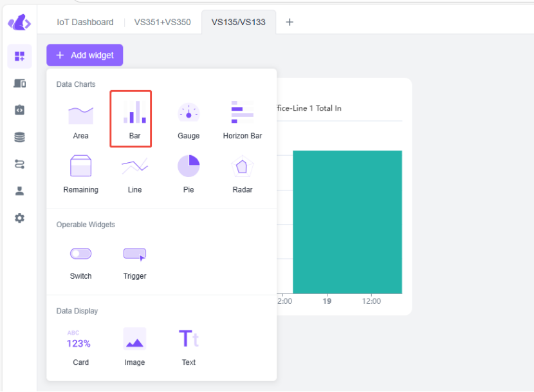Click the teal bar in the chart
The height and width of the screenshot is (392, 534).
pos(347,222)
